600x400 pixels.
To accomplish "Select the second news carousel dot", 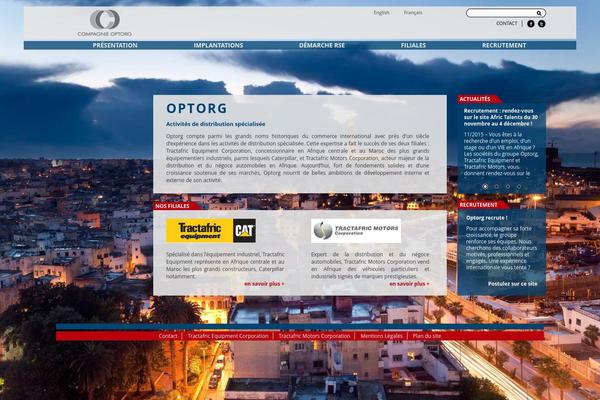I will (497, 186).
